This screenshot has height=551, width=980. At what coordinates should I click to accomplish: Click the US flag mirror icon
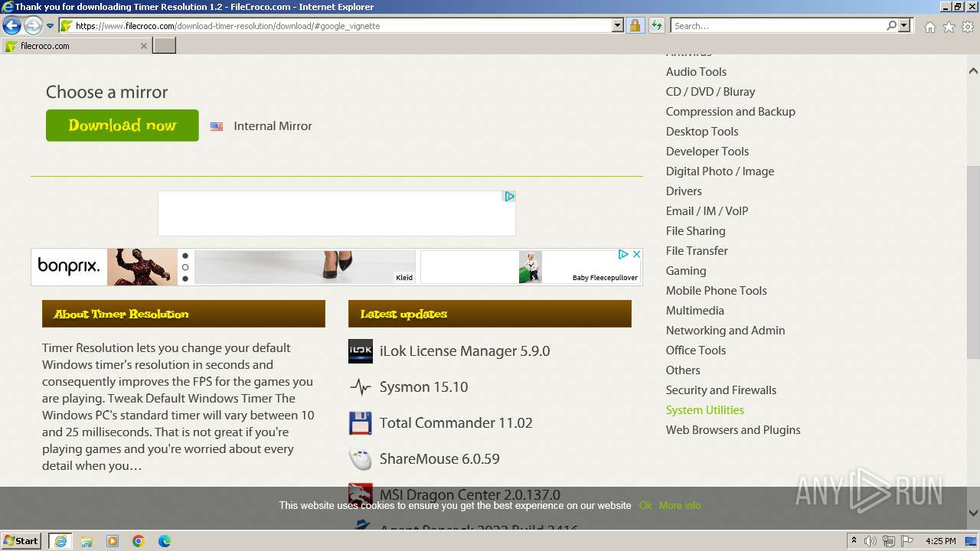click(217, 126)
